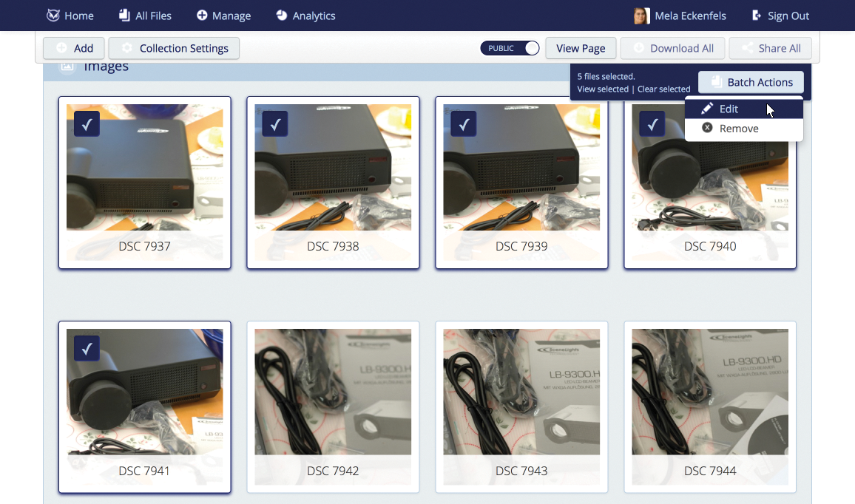Click the Images panel picture icon
Viewport: 855px width, 504px height.
[67, 66]
